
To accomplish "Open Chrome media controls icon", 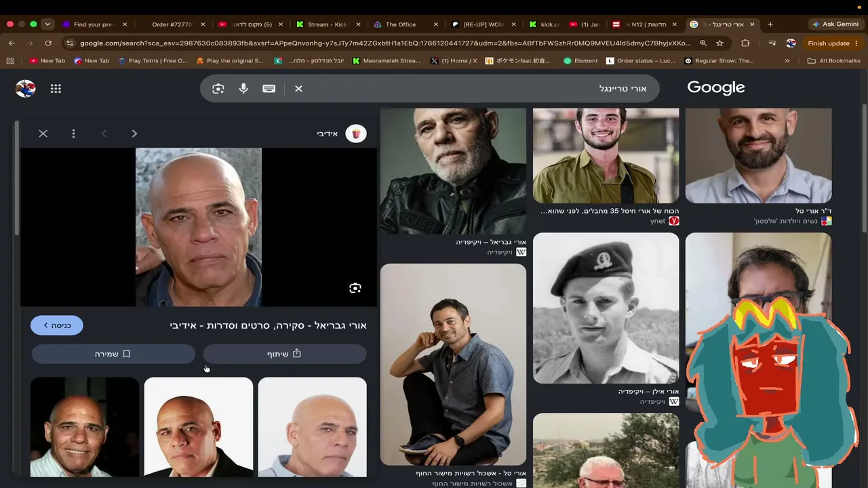I will pyautogui.click(x=772, y=43).
